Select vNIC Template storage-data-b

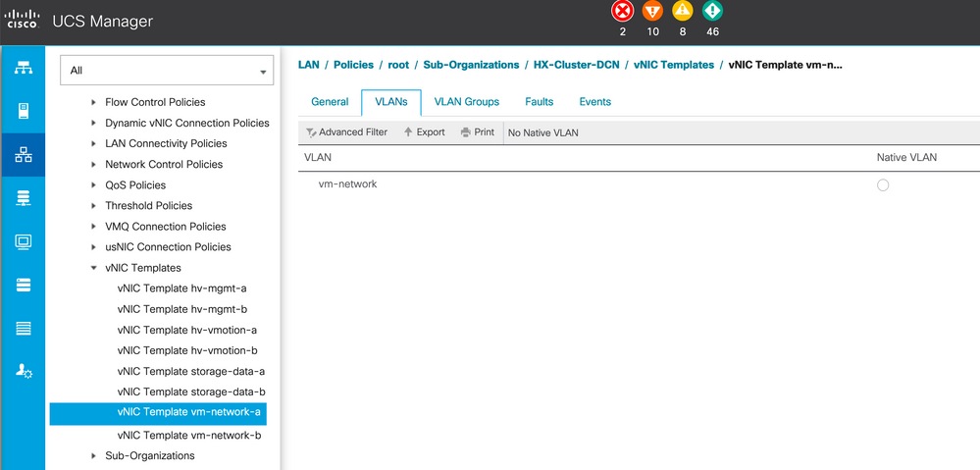(x=191, y=392)
